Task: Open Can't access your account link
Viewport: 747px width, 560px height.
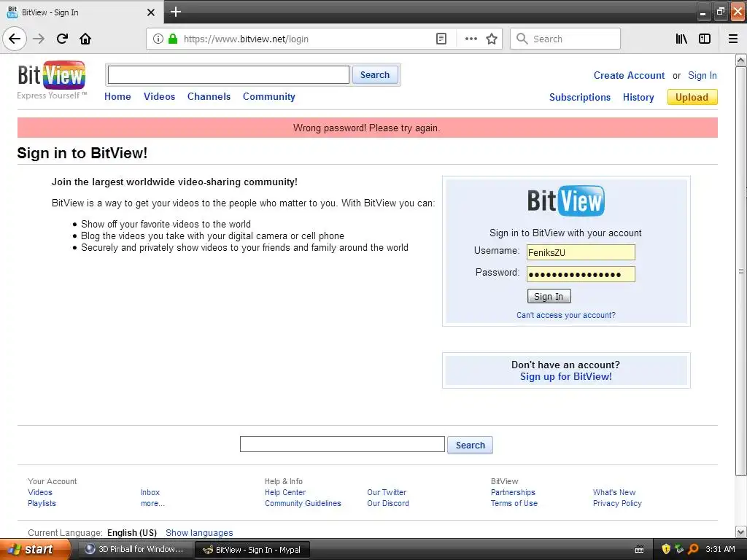Action: point(566,315)
